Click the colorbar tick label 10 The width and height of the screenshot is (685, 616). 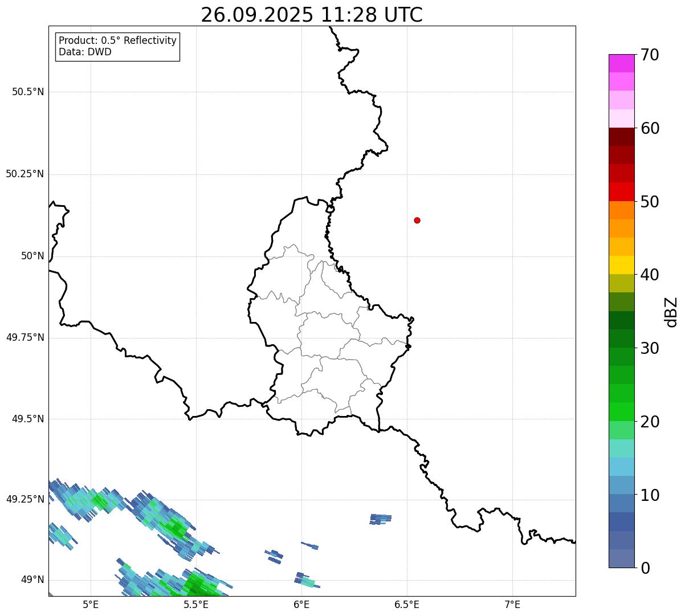pyautogui.click(x=650, y=495)
